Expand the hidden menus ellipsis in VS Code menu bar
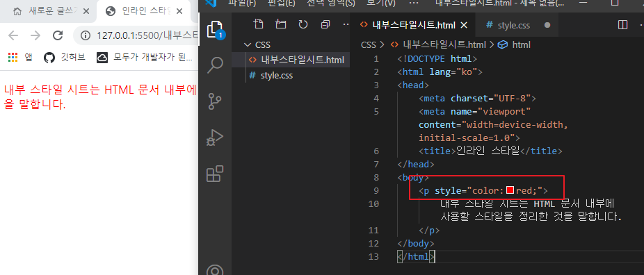The image size is (644, 275). click(414, 3)
